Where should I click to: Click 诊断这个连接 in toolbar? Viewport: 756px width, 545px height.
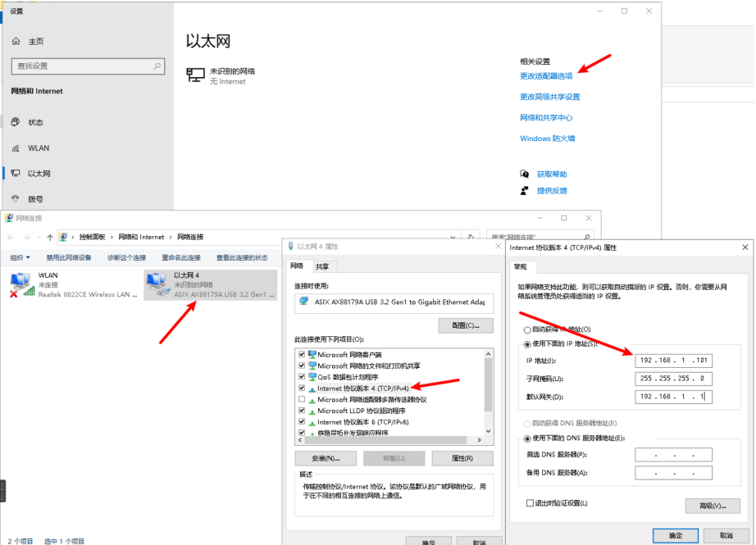126,258
